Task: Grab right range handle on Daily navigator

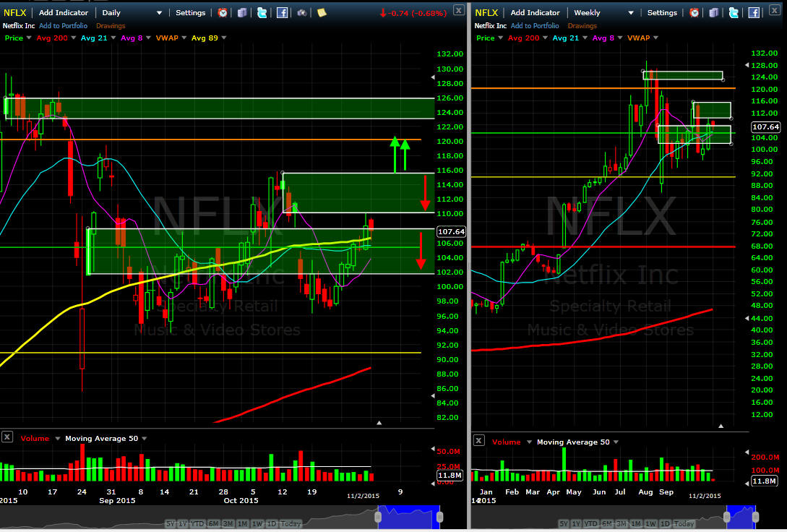Action: click(439, 516)
